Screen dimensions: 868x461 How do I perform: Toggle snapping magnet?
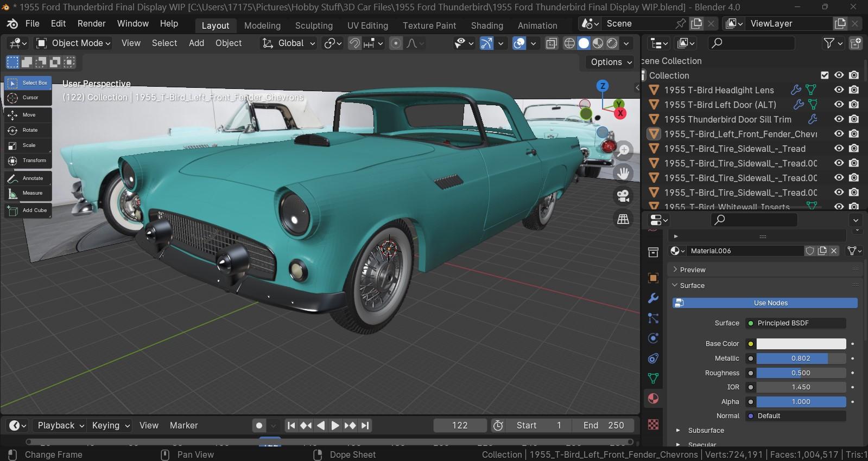pyautogui.click(x=354, y=43)
